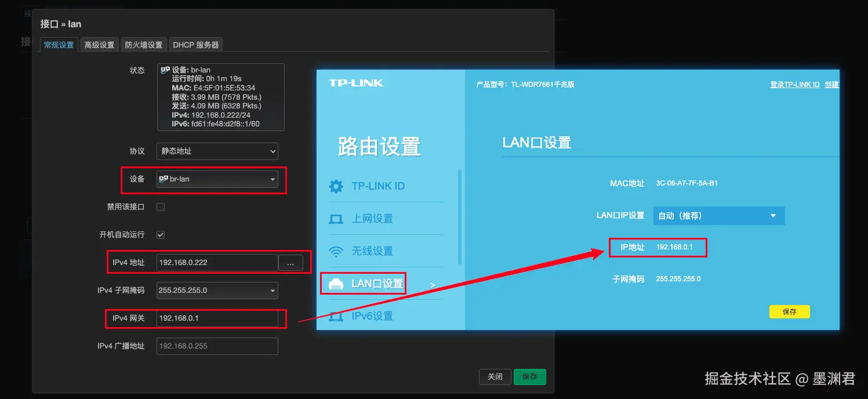Click the IPv4 网关 input field
The width and height of the screenshot is (868, 399).
217,318
